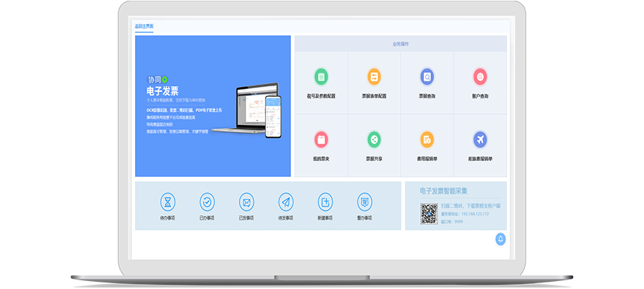This screenshot has width=644, height=289.
Task: Click the 电子发票 promotional banner
Action: 213,105
